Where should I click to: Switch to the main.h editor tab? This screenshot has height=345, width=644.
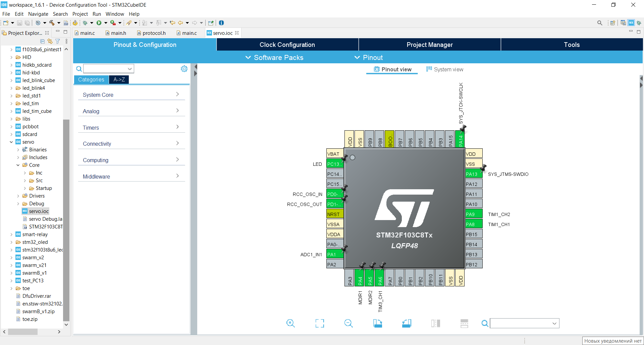coord(115,33)
